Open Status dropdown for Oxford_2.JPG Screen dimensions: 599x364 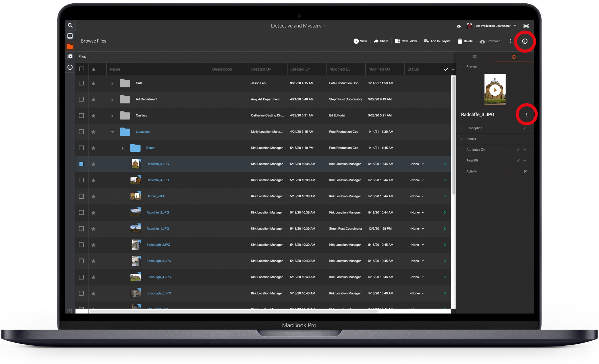coord(417,196)
